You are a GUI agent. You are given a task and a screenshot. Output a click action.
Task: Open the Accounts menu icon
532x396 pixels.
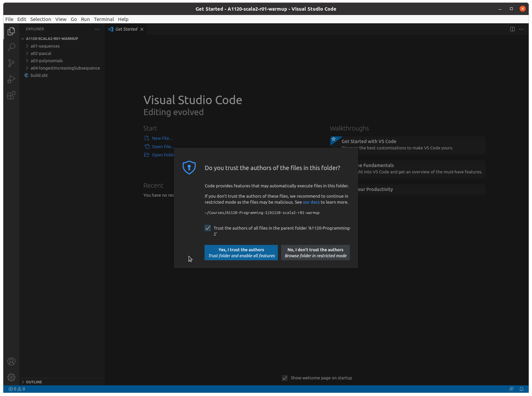click(x=11, y=361)
